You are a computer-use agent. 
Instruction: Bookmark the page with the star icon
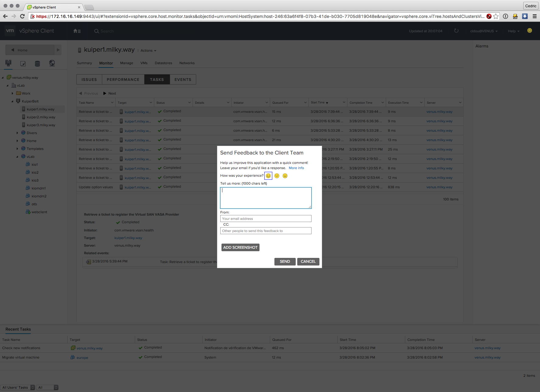pos(496,16)
